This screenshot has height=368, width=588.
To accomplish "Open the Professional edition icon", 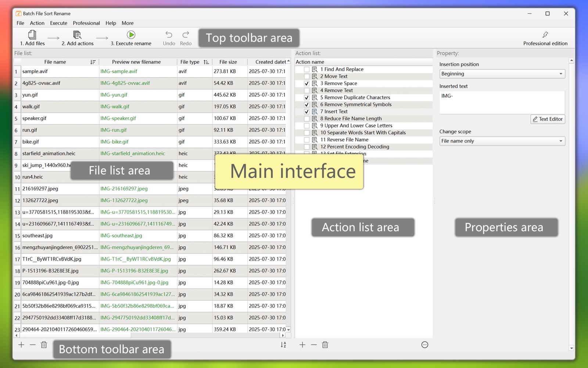I will [x=545, y=35].
